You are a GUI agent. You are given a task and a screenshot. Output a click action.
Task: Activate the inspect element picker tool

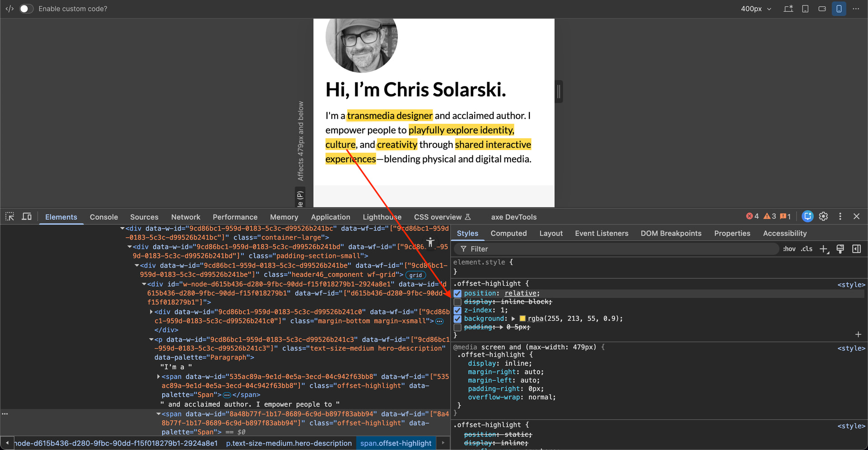pos(9,217)
